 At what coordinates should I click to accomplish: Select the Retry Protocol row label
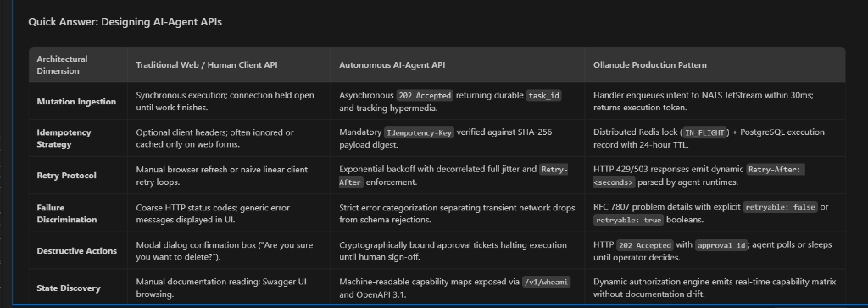tap(66, 176)
